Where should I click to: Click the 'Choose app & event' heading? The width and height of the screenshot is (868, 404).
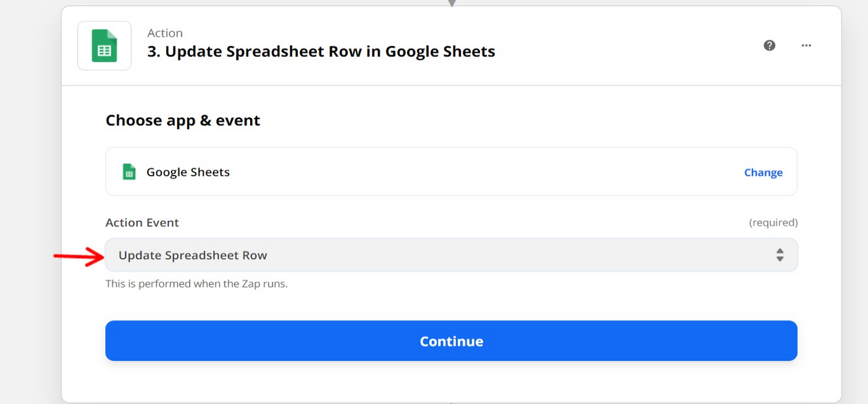click(183, 121)
